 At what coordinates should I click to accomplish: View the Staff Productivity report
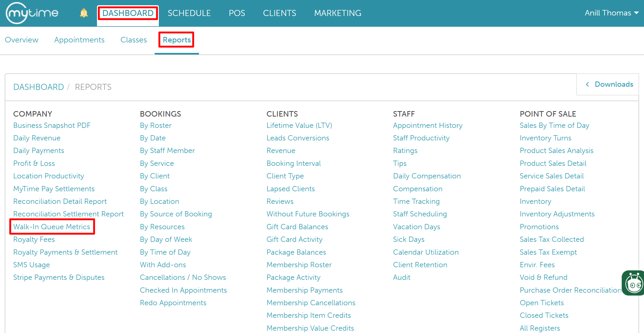(421, 138)
